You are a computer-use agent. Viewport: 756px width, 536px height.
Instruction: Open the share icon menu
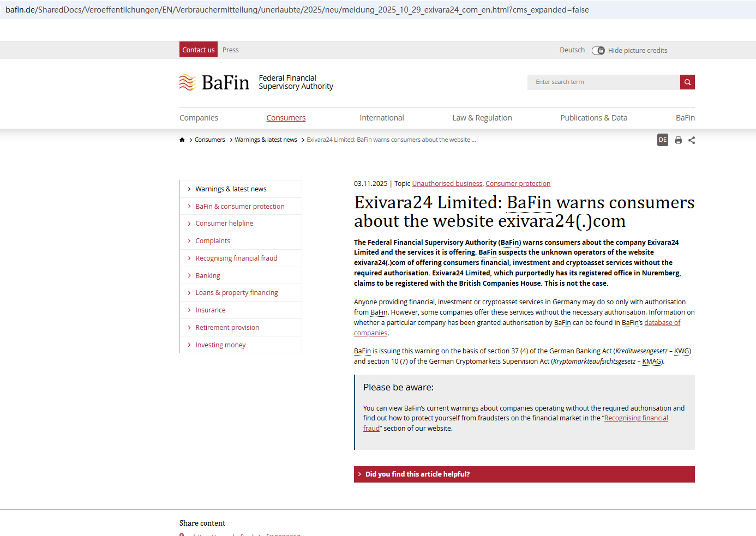pos(692,140)
